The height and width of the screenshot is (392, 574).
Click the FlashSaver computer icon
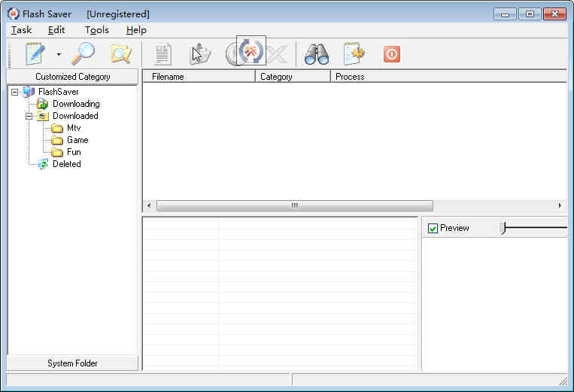[29, 92]
